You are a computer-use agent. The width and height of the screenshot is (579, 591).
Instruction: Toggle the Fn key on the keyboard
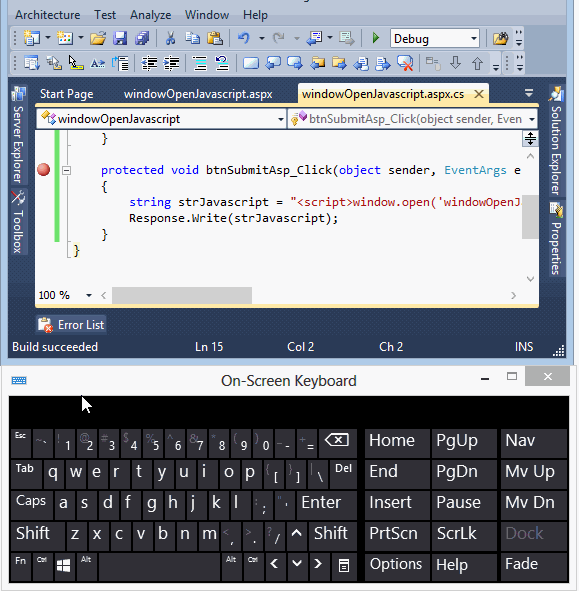pyautogui.click(x=21, y=567)
